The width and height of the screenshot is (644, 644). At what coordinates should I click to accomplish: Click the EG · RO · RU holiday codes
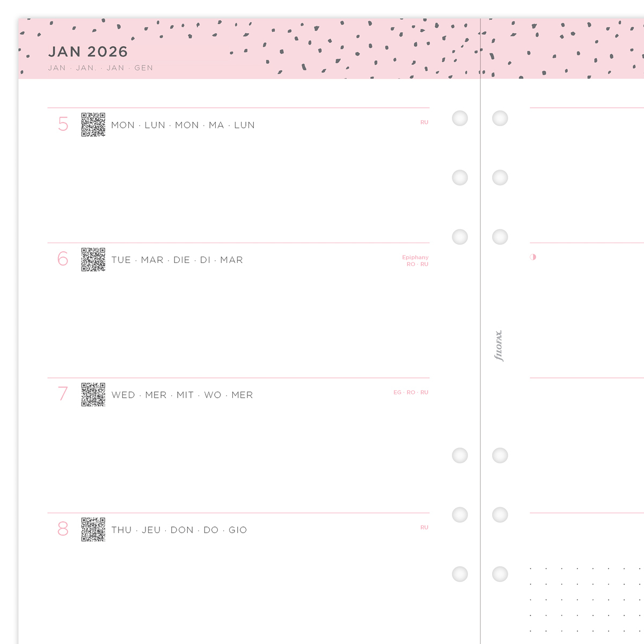pos(411,393)
